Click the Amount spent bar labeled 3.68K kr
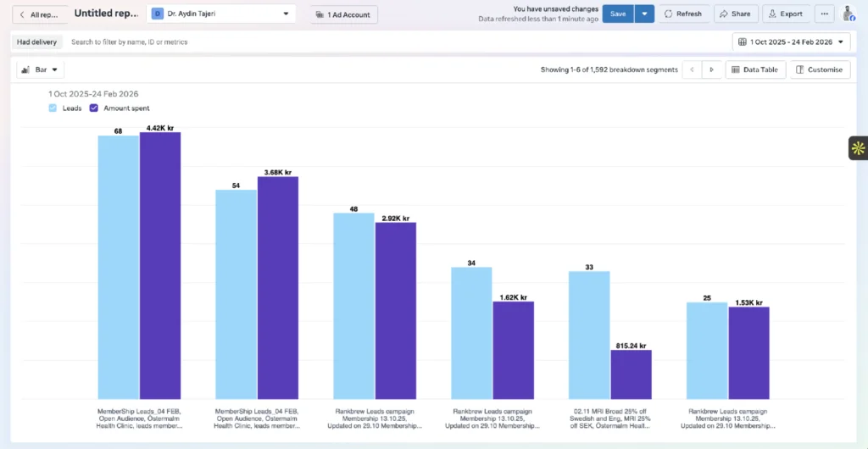Viewport: 868px width, 449px height. pos(278,287)
